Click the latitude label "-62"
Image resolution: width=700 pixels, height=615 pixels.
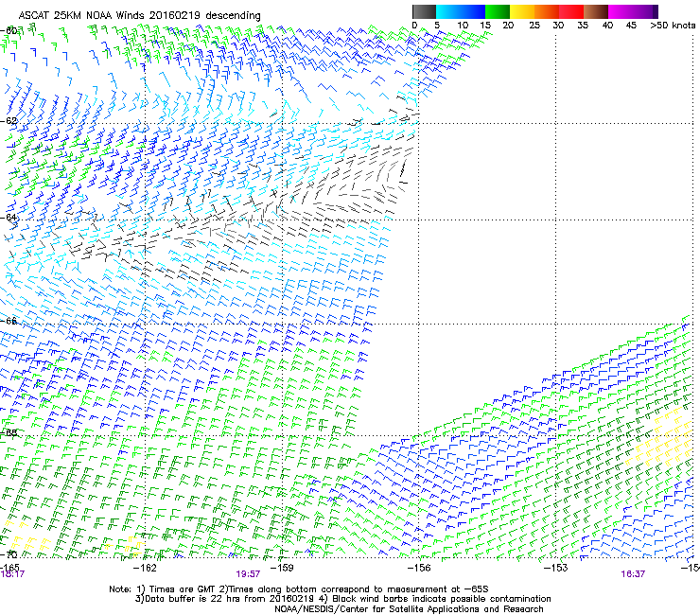[x=9, y=121]
